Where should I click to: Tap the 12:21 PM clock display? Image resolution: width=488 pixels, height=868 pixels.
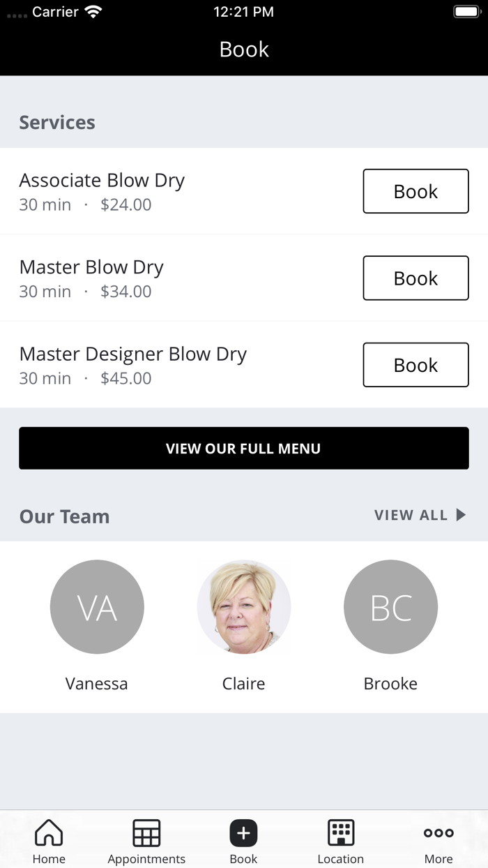244,11
